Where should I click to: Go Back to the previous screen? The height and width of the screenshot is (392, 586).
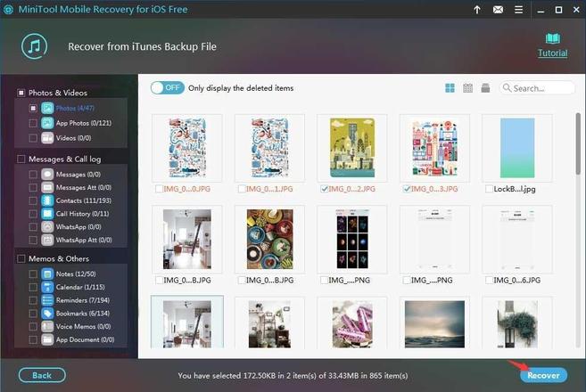pos(42,375)
